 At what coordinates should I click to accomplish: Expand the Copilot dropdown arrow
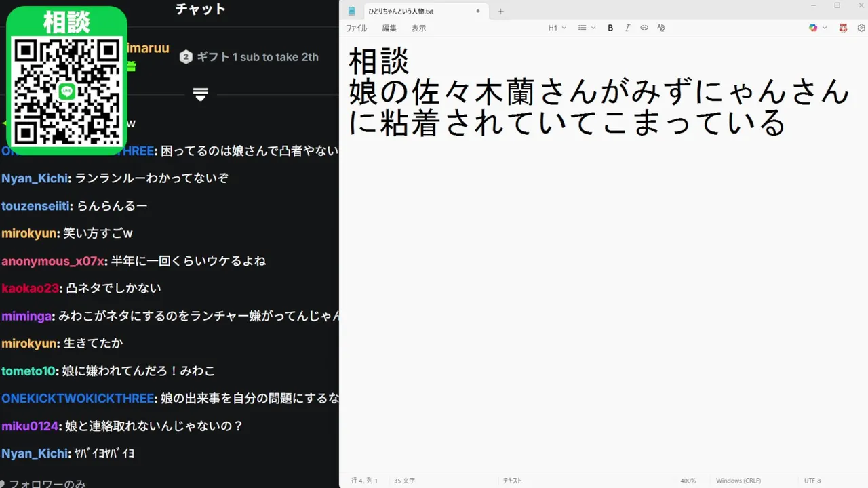click(x=825, y=28)
